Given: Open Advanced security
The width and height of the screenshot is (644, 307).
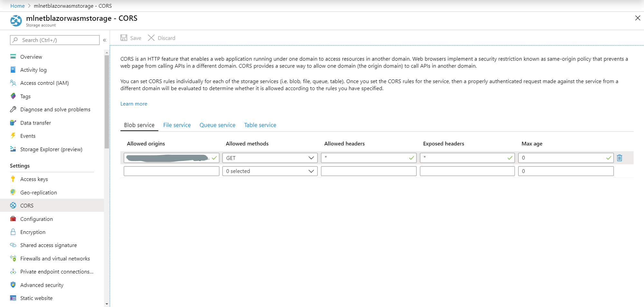Looking at the screenshot, I should [42, 285].
